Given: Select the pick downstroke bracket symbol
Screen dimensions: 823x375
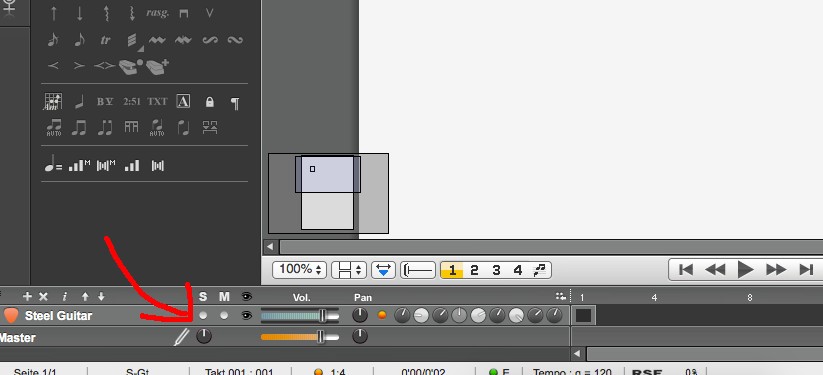Looking at the screenshot, I should [x=183, y=14].
